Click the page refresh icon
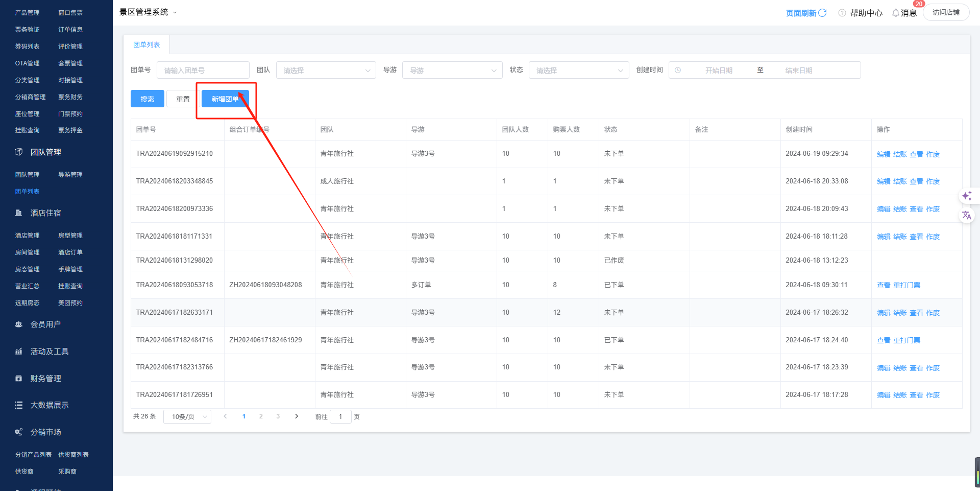The image size is (980, 491). click(822, 13)
